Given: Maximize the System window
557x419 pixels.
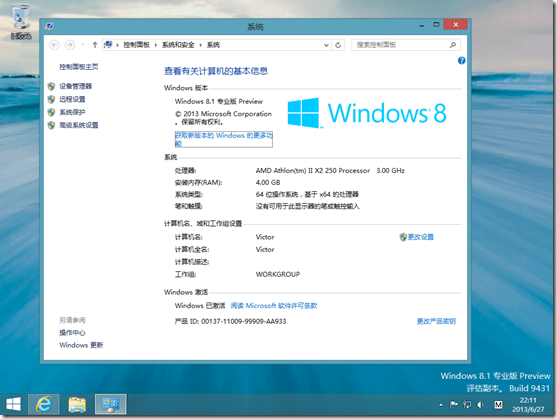Looking at the screenshot, I should click(436, 25).
